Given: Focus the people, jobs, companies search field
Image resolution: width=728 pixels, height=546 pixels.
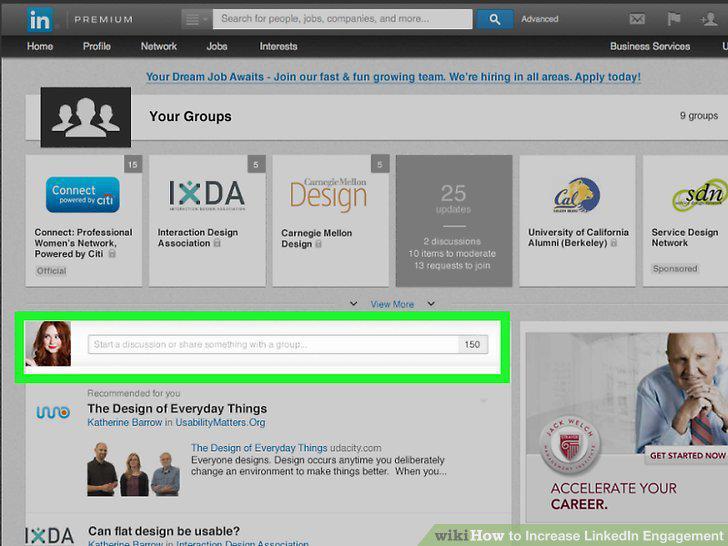Looking at the screenshot, I should pos(342,19).
